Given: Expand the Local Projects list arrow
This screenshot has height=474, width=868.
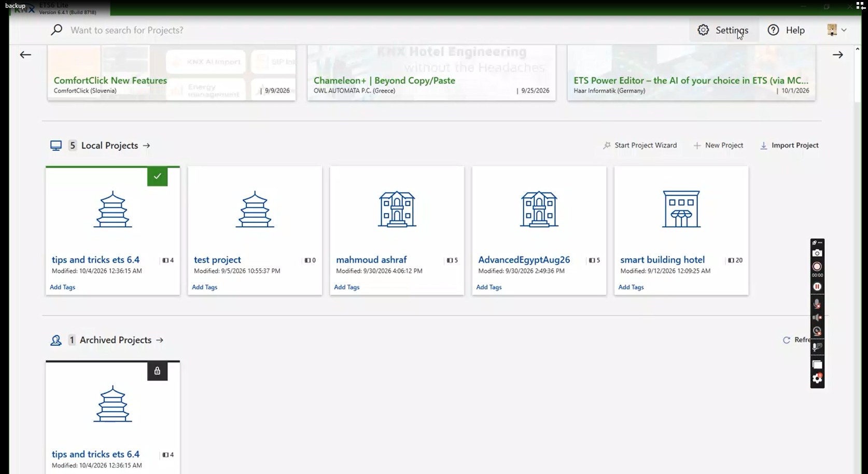Looking at the screenshot, I should coord(146,146).
